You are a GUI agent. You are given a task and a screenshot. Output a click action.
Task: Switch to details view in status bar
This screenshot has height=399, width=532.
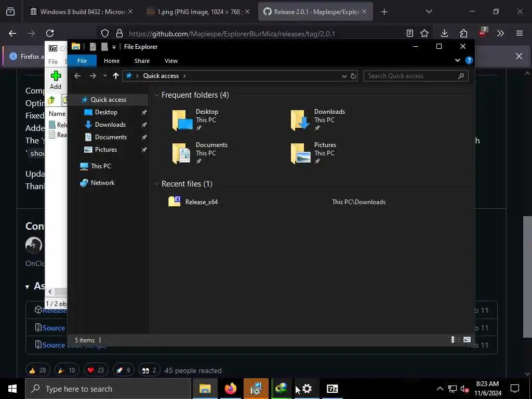pyautogui.click(x=455, y=340)
